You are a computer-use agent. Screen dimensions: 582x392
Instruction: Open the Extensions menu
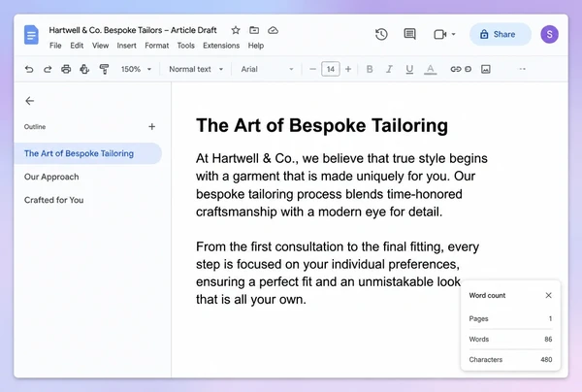coord(221,46)
